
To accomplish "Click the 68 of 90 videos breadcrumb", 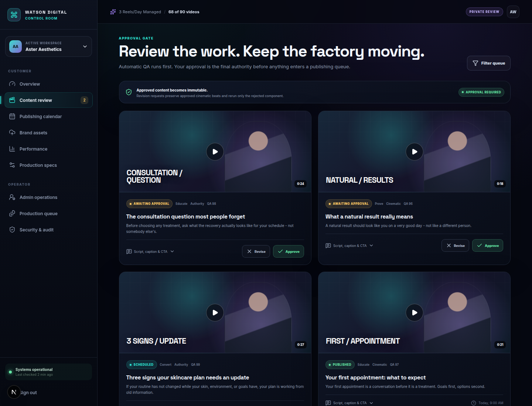I will point(184,12).
